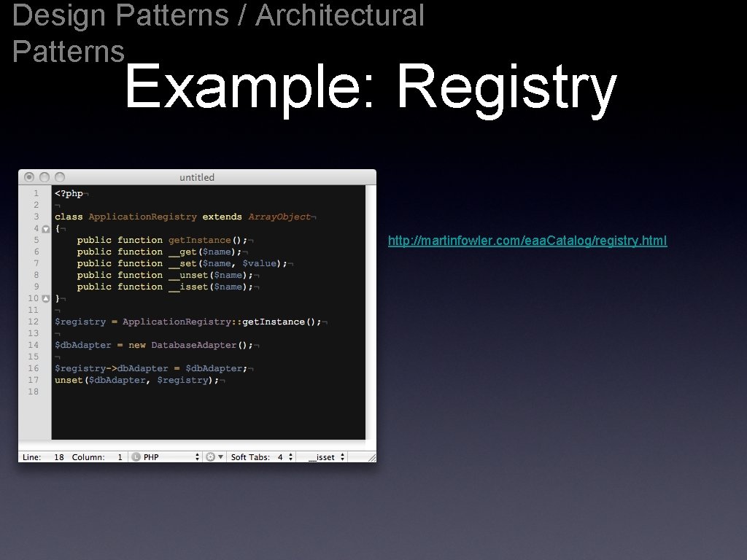Click line number 18 in gutter
The width and height of the screenshot is (747, 560).
tap(33, 392)
